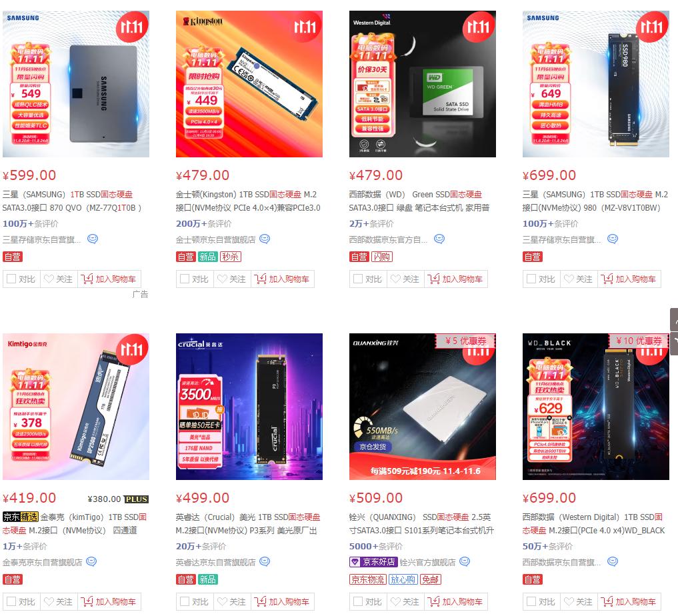The width and height of the screenshot is (678, 616).
Task: Open chat icon beside 英睿达京东自营旗舰店
Action: click(x=265, y=561)
